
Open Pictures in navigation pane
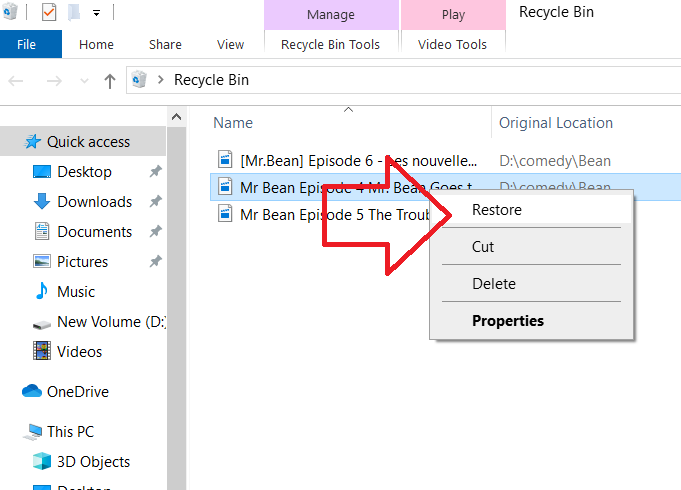click(x=83, y=262)
